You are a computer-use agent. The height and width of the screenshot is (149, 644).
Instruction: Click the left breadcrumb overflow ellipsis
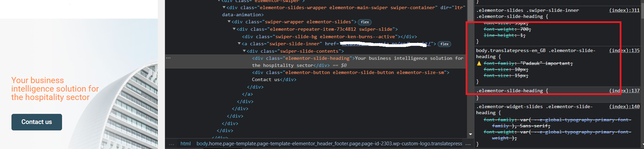(171, 144)
